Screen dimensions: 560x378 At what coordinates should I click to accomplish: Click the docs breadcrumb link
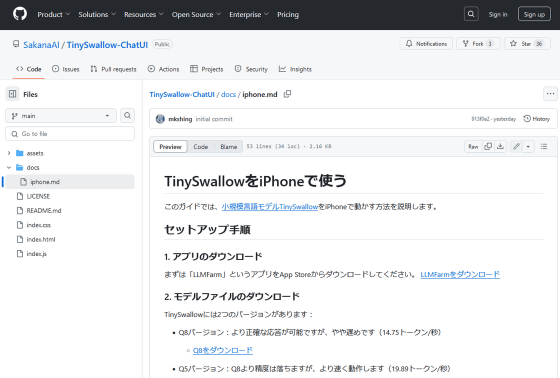(228, 94)
